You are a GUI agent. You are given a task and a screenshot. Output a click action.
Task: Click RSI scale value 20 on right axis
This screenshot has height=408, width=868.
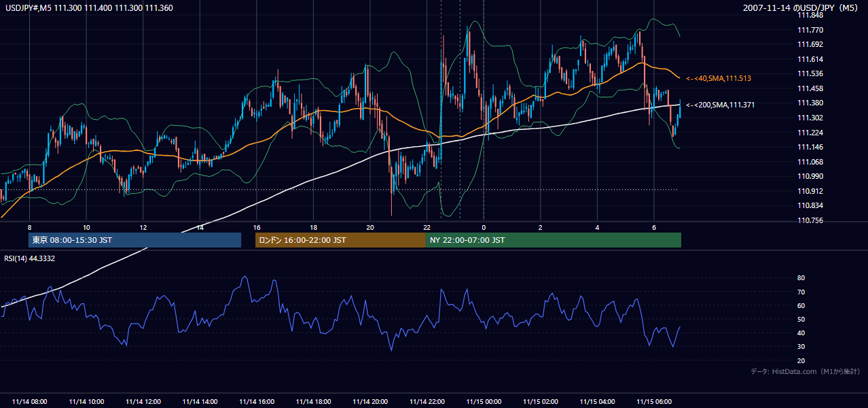tap(801, 360)
